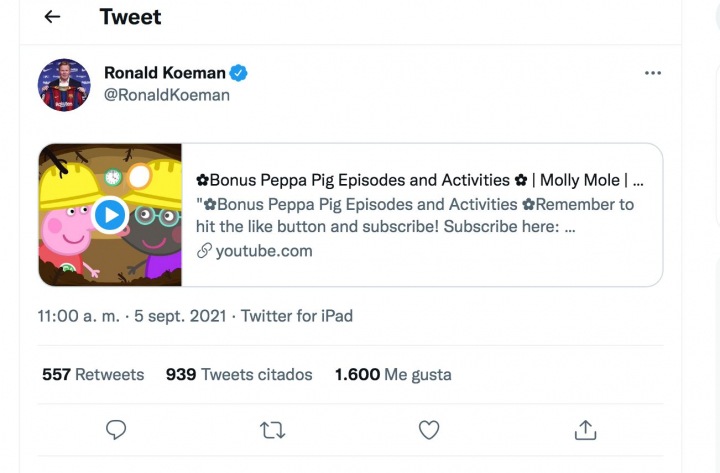Click the Ronald Koeman display name

point(165,73)
